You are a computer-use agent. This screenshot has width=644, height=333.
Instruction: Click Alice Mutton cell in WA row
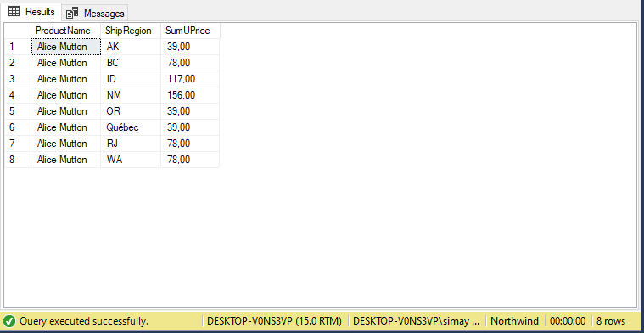(x=65, y=160)
